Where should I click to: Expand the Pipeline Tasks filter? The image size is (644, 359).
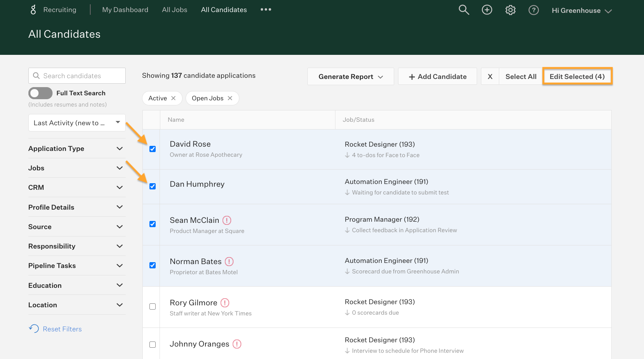(77, 266)
